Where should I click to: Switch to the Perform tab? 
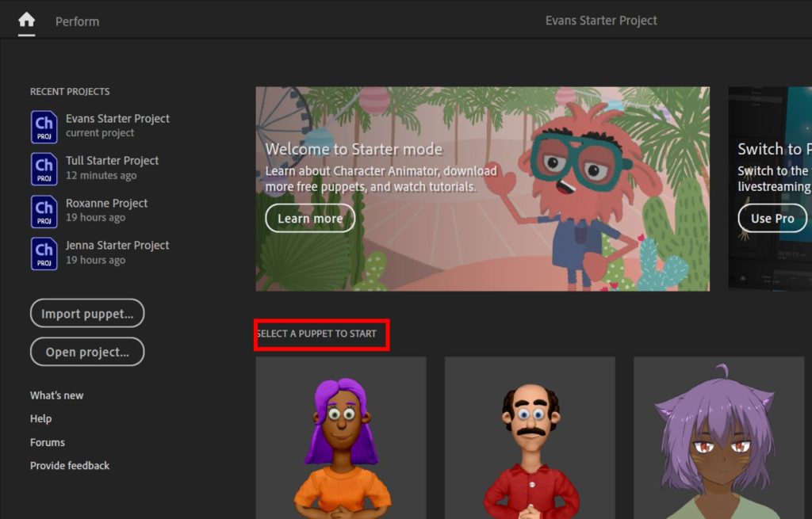(x=76, y=21)
